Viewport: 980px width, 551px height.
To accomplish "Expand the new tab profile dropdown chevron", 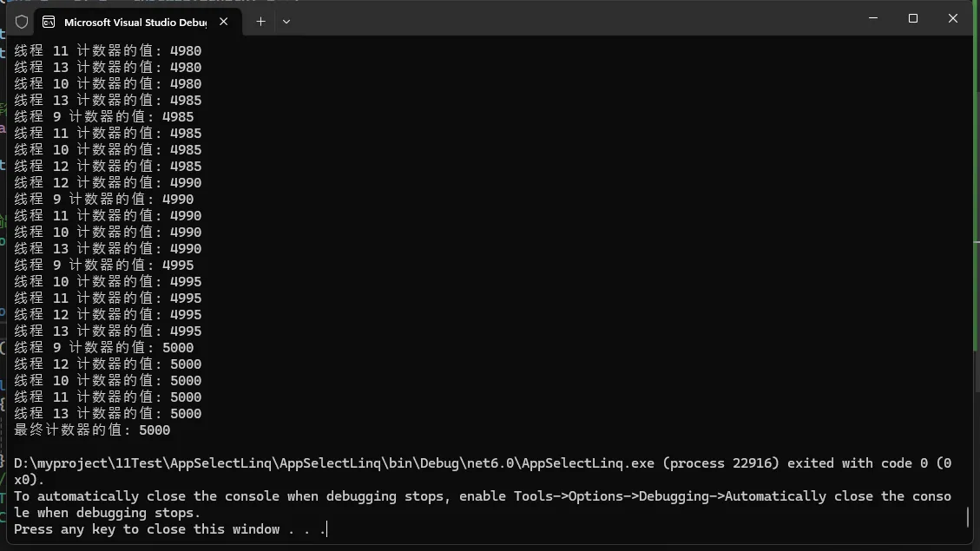I will point(286,21).
